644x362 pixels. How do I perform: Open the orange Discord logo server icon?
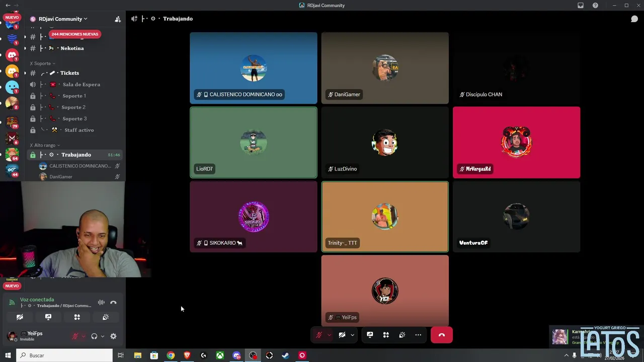pyautogui.click(x=12, y=71)
